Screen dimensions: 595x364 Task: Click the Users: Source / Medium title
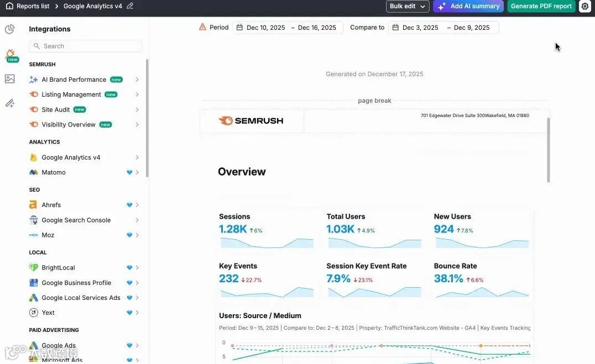pyautogui.click(x=260, y=315)
